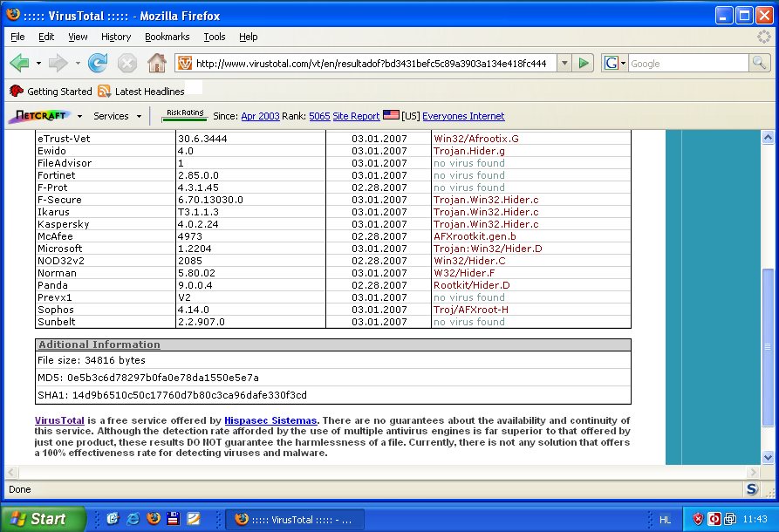Viewport: 779px width, 532px height.
Task: Open the Bookmarks menu
Action: tap(167, 37)
